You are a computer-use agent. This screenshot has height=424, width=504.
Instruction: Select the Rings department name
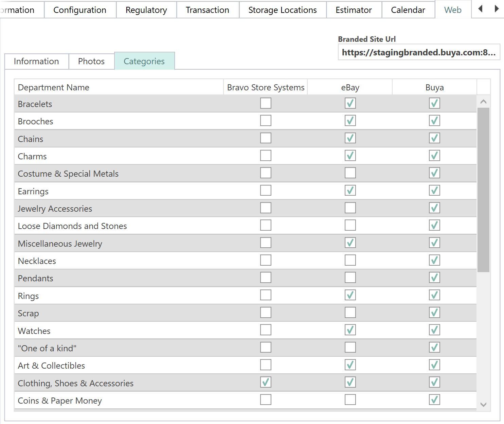coord(28,296)
